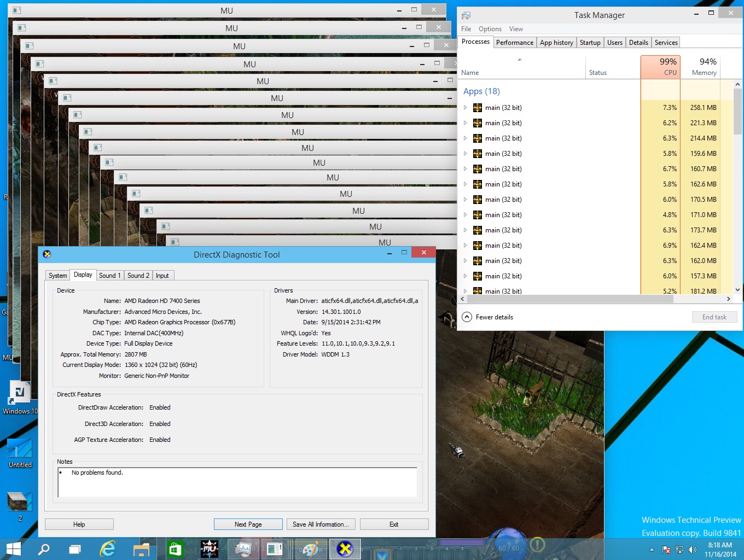Click the Task Manager horizontal scrollbar right arrow
The image size is (744, 560).
coord(728,299)
